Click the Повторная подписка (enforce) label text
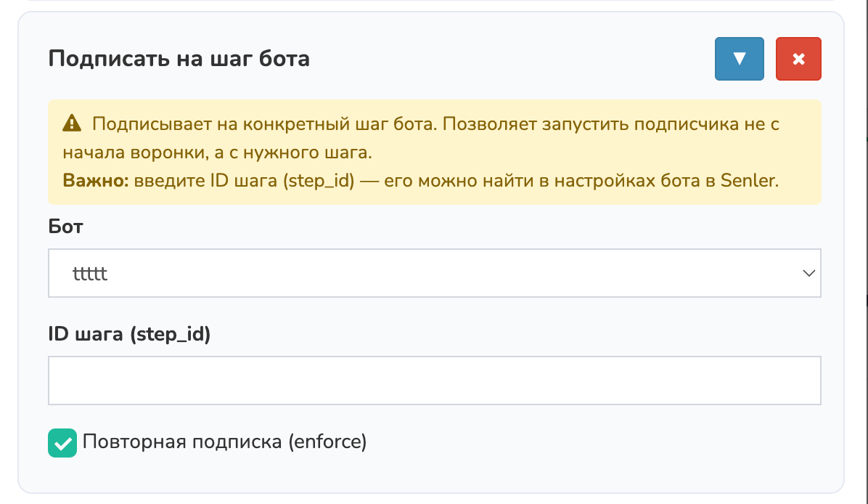Screen dimensions: 868x504 click(225, 442)
